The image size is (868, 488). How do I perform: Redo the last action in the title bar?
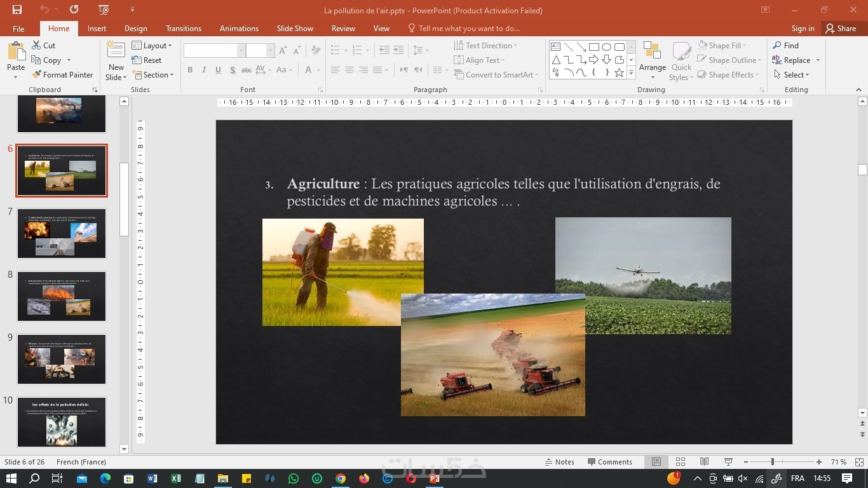(x=74, y=10)
